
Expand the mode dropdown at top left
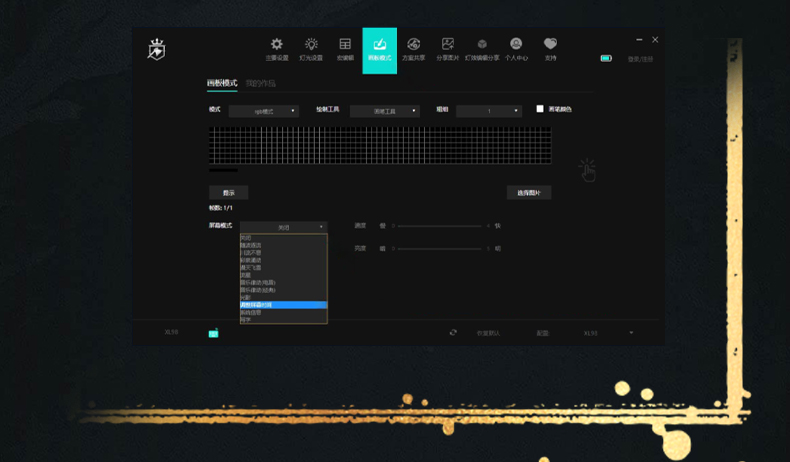point(263,111)
